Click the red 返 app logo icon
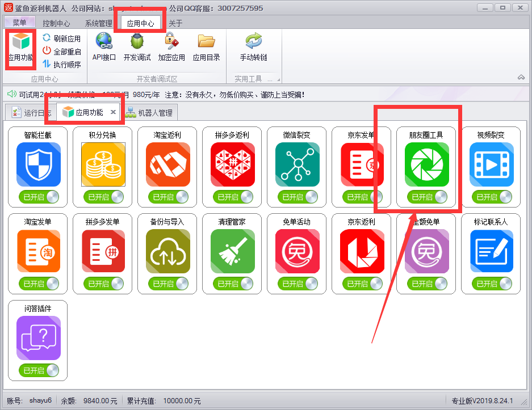This screenshot has height=410, width=532. (x=8, y=7)
